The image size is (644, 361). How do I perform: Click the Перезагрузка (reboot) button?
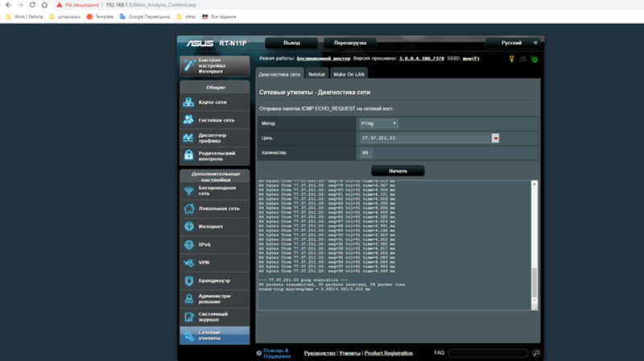coord(350,43)
